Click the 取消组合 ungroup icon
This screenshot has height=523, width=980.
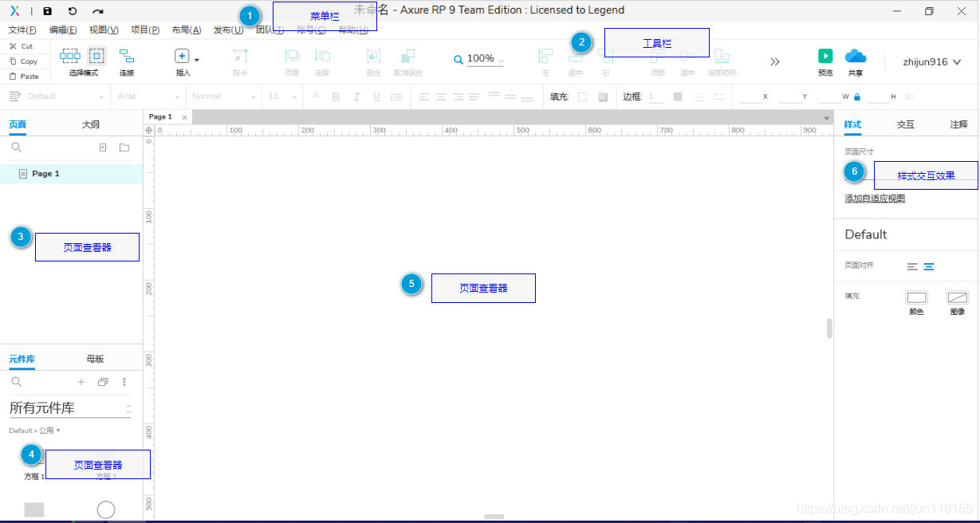coord(407,57)
